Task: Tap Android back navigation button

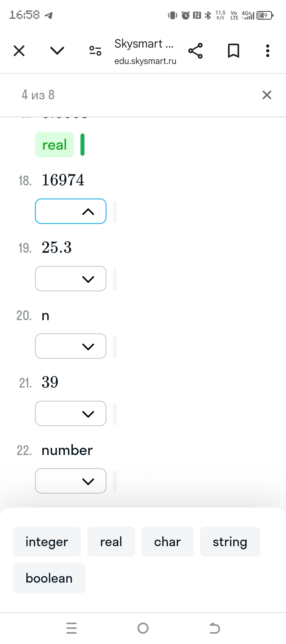Action: tap(215, 628)
